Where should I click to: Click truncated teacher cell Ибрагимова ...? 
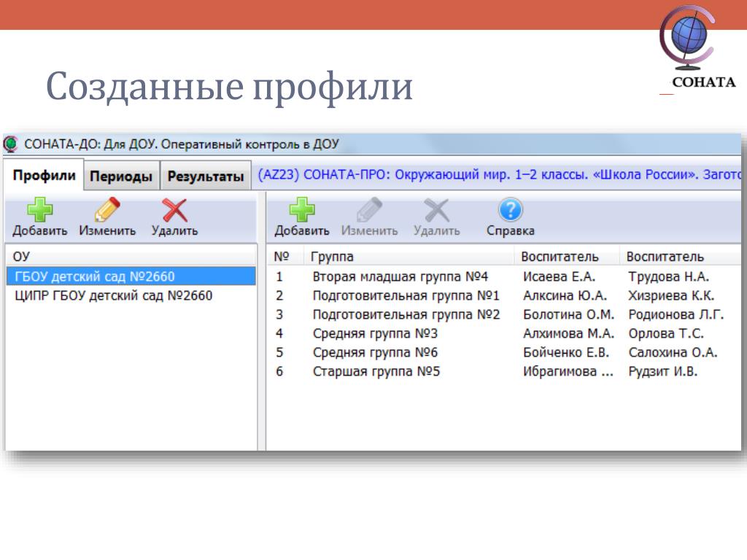click(x=568, y=371)
